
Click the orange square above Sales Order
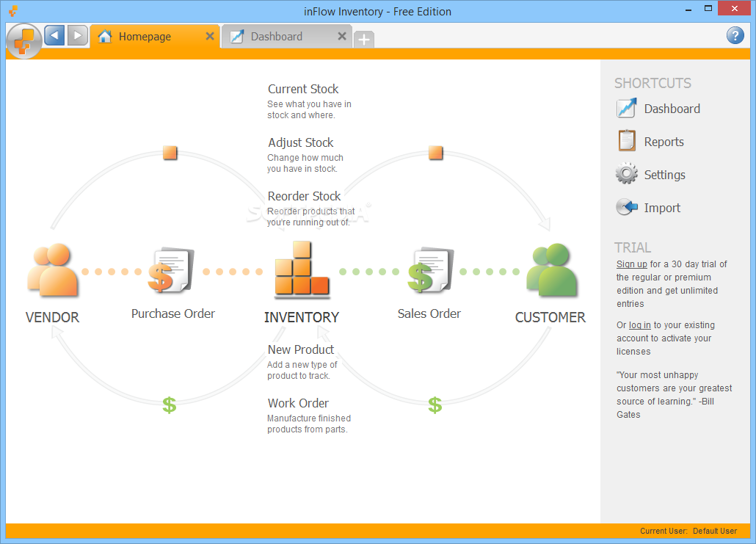click(x=435, y=153)
